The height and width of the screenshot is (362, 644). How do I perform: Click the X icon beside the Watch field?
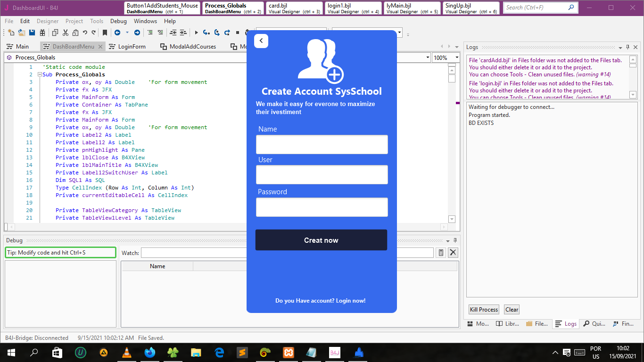click(x=453, y=253)
